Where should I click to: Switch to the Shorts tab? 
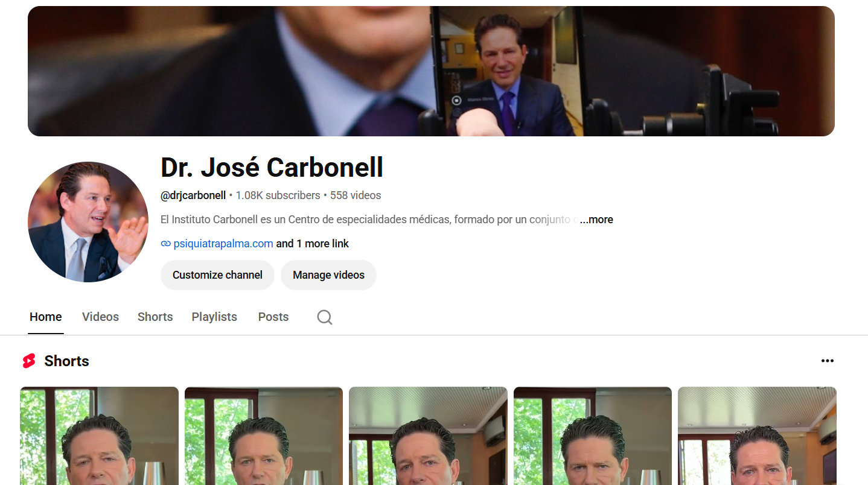(155, 317)
